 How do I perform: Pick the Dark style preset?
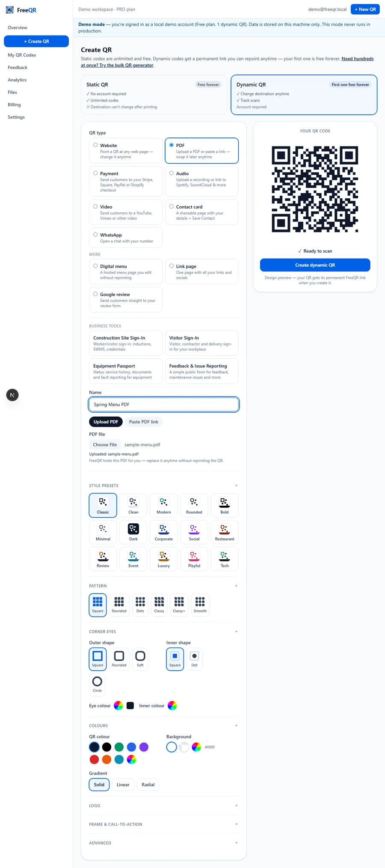(133, 532)
